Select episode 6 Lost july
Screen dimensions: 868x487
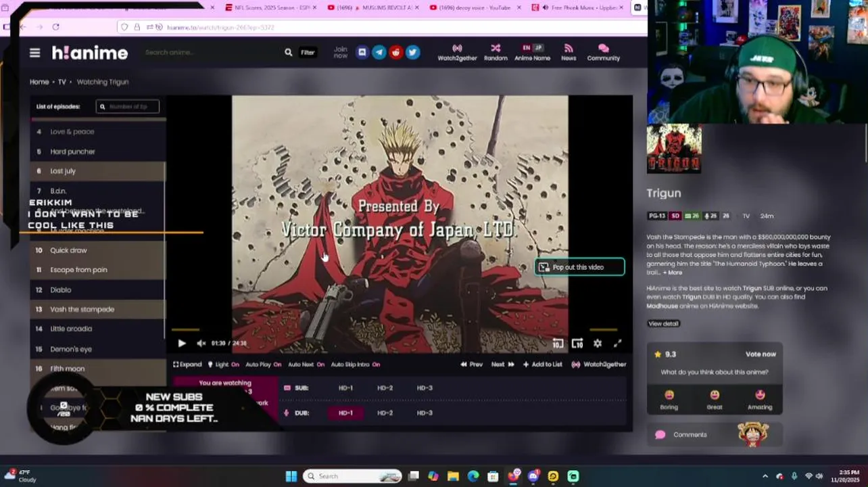tap(98, 171)
